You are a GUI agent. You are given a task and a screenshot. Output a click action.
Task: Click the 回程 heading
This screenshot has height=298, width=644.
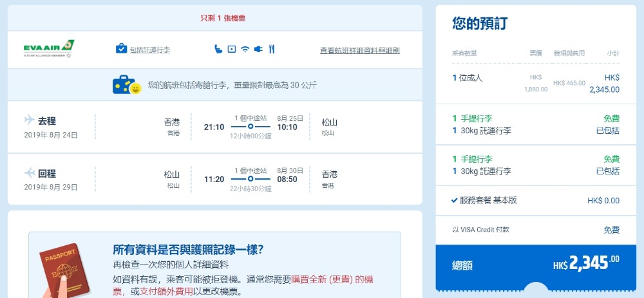(47, 174)
